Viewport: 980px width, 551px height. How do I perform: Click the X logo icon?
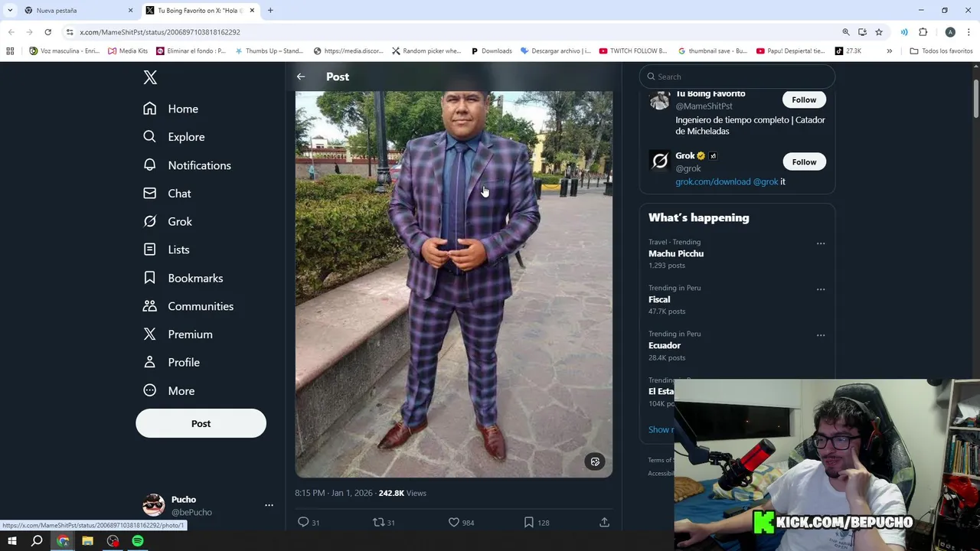[x=150, y=77]
